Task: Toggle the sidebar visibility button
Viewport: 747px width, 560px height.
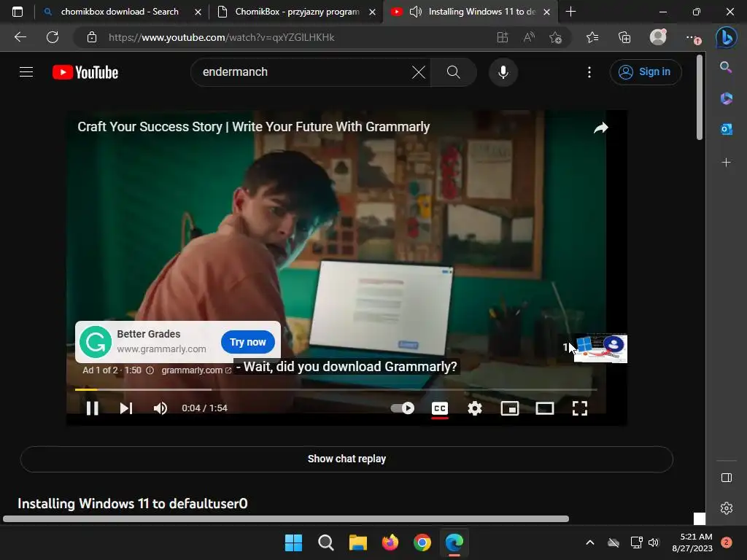Action: tap(727, 478)
